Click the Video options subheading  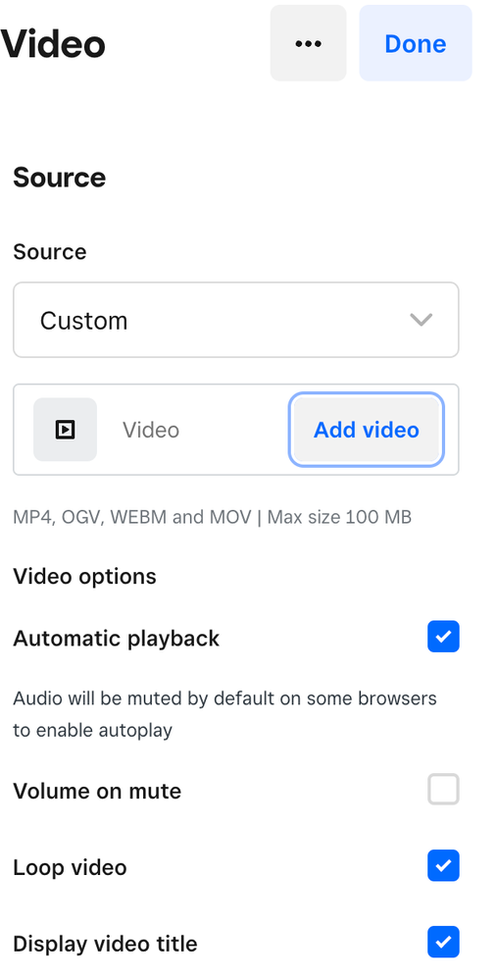84,576
